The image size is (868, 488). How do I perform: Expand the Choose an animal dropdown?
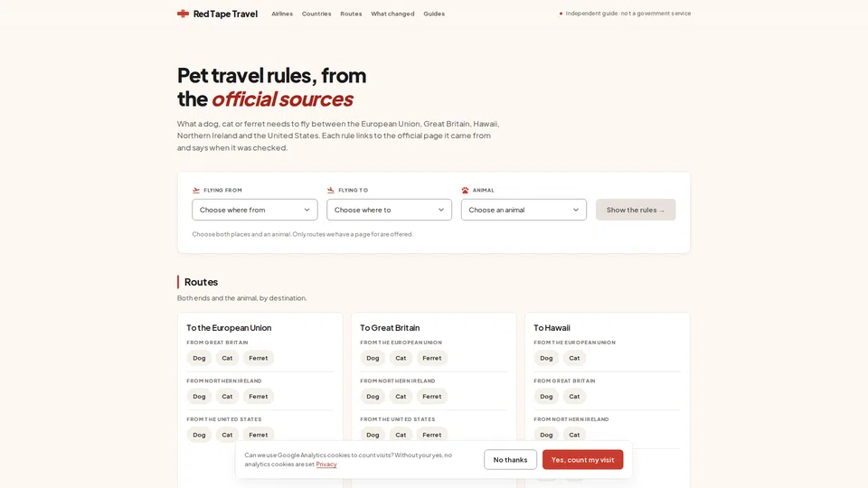point(524,210)
